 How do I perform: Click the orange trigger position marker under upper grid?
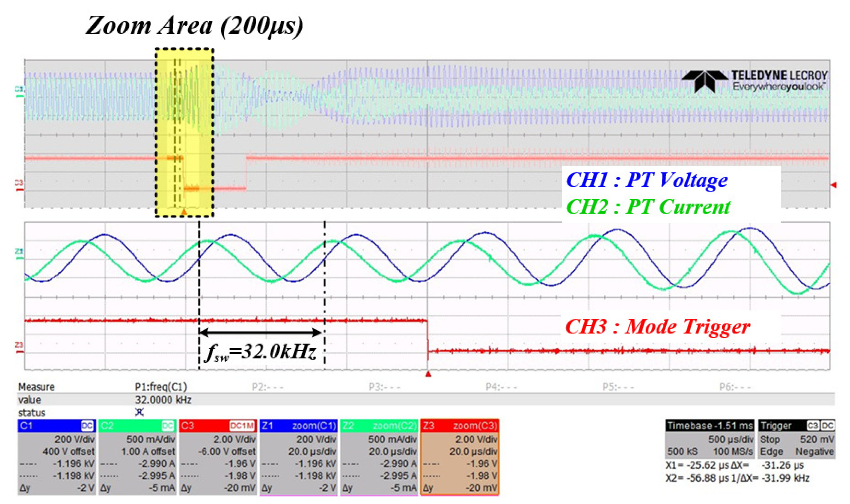(x=184, y=213)
